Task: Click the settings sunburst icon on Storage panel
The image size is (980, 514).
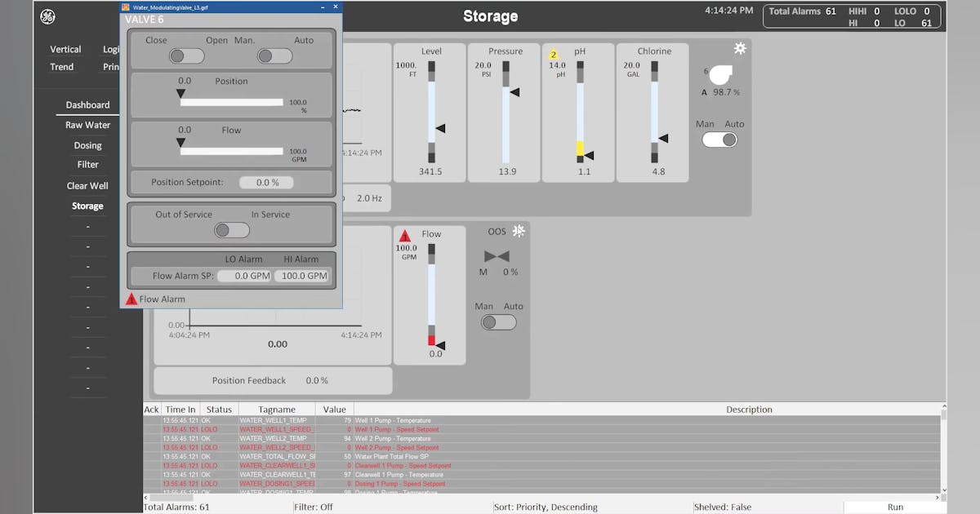Action: [x=740, y=49]
